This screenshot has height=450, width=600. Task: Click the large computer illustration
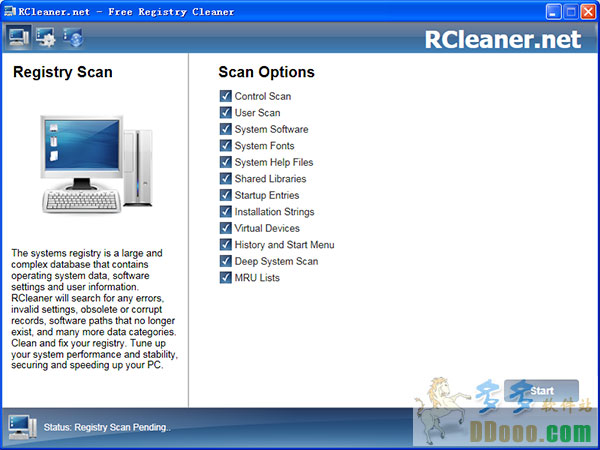point(96,165)
